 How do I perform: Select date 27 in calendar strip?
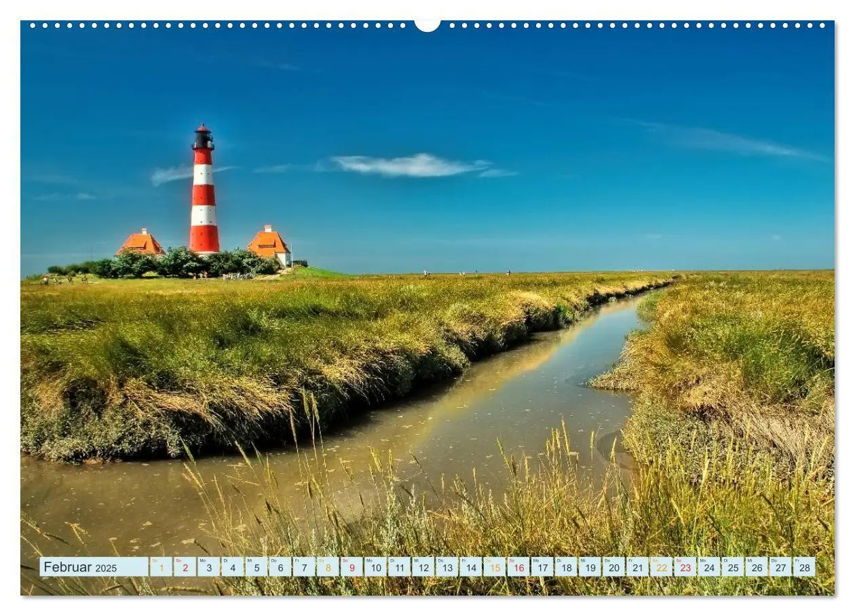(780, 567)
